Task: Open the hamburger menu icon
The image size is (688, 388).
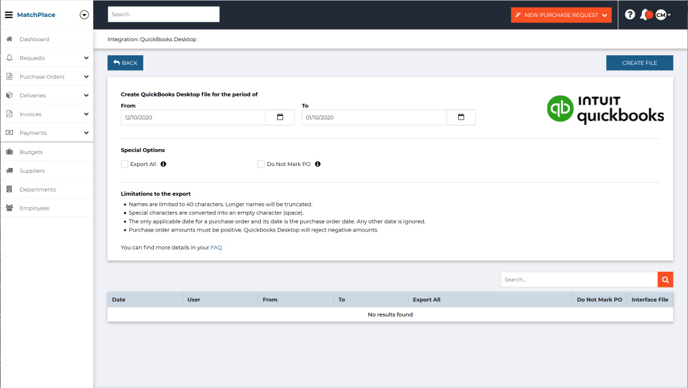Action: (8, 14)
